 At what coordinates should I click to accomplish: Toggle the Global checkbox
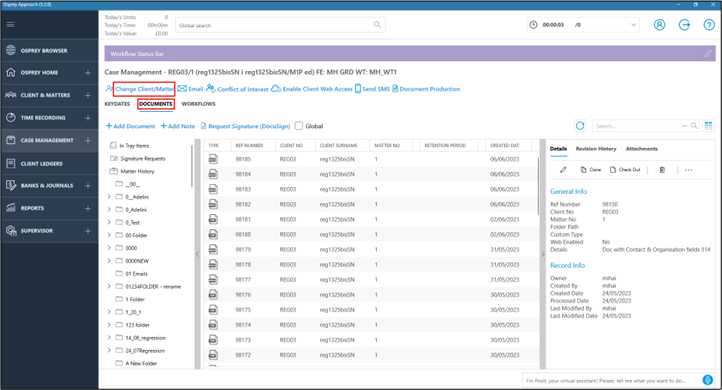[x=299, y=126]
